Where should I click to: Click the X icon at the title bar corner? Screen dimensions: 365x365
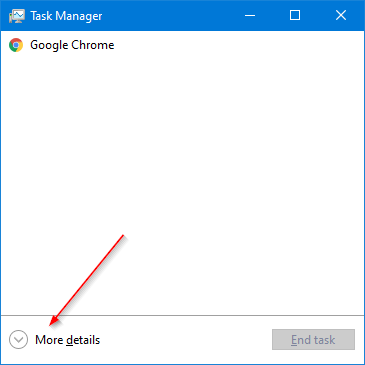pos(341,15)
